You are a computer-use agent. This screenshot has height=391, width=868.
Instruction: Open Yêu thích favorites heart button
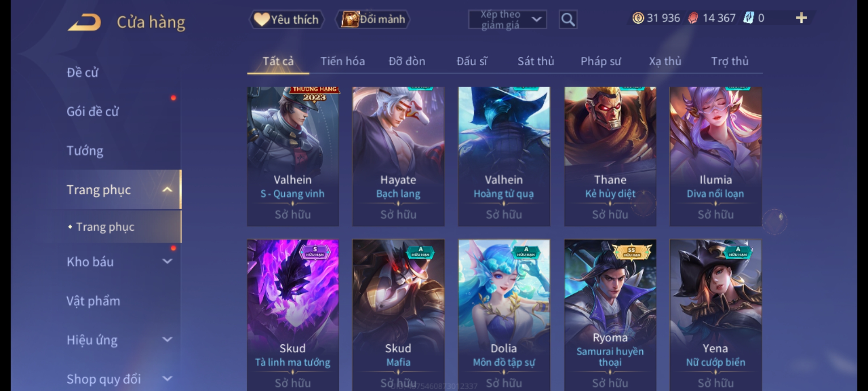pyautogui.click(x=286, y=20)
